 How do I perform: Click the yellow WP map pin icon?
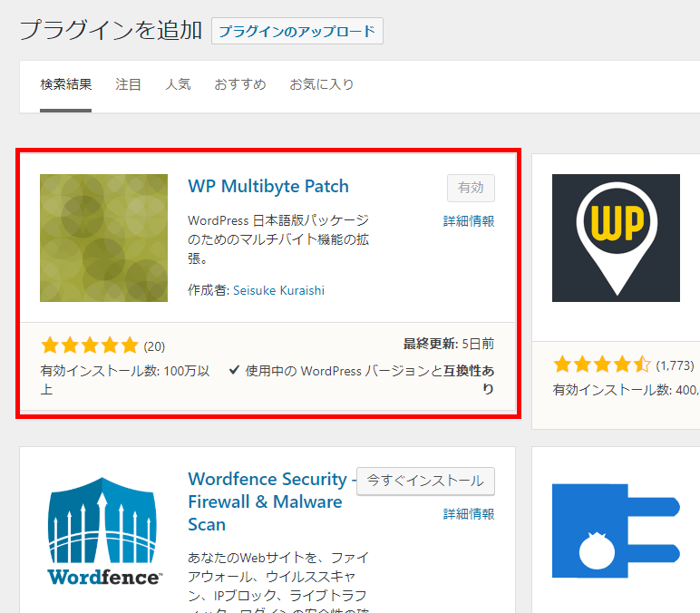616,238
